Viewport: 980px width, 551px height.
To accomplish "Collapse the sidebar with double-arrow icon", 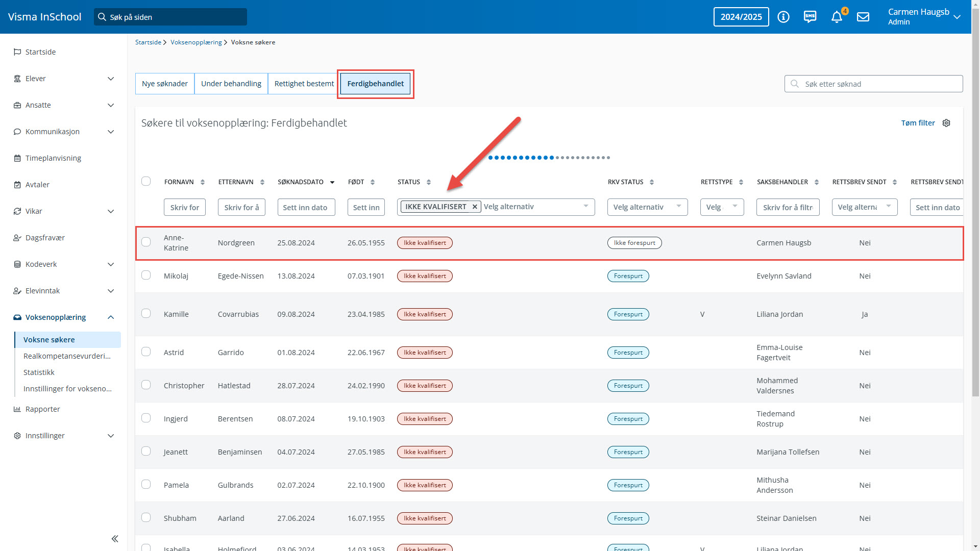I will (115, 539).
